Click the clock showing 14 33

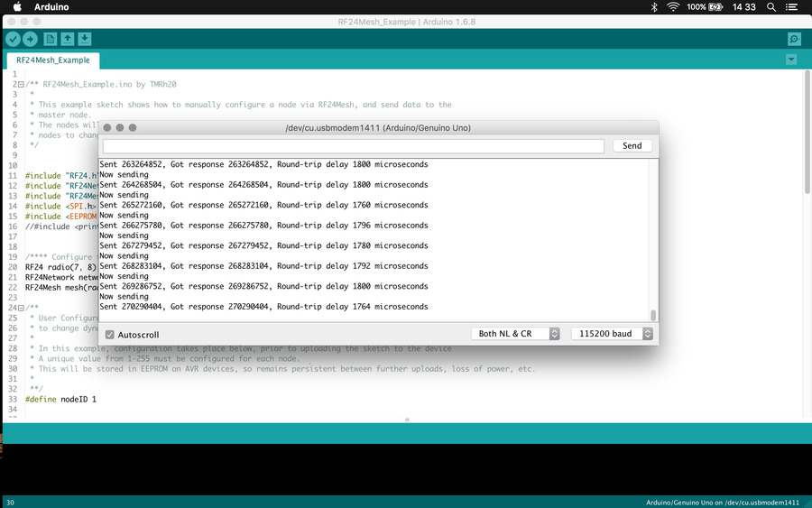[743, 6]
